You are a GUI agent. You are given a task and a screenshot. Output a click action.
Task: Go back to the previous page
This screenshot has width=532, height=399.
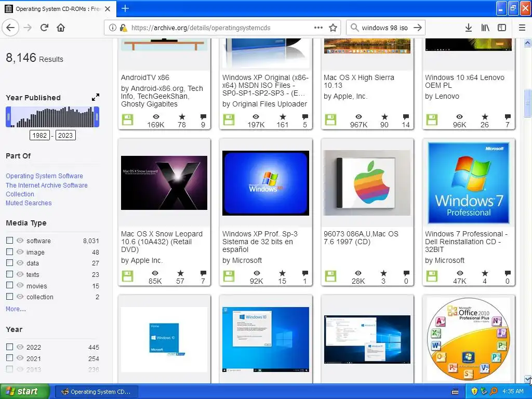tap(10, 28)
